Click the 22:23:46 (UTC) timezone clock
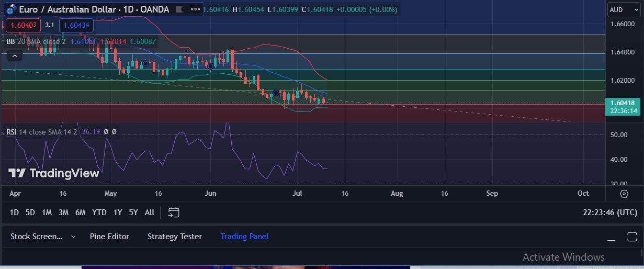Viewport: 644px width, 269px height. [x=610, y=212]
